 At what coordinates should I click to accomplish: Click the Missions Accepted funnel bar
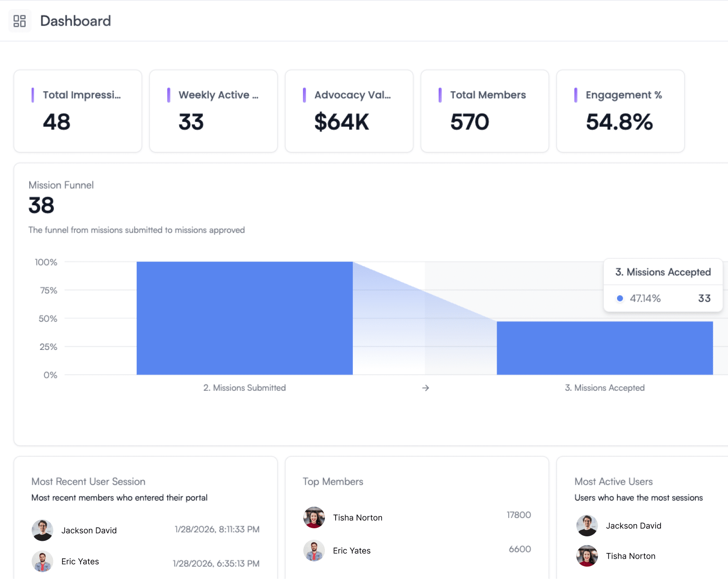(604, 348)
